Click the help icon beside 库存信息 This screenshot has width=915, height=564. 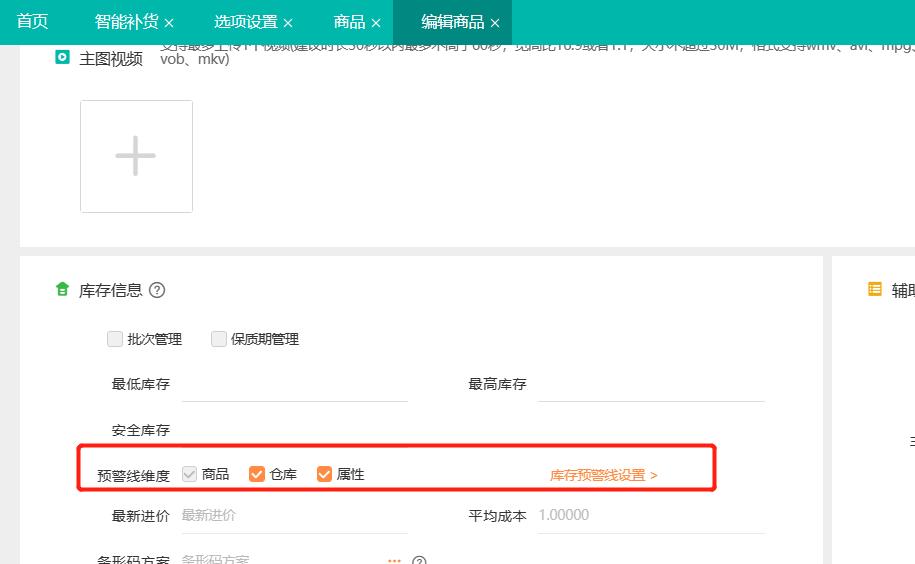157,290
